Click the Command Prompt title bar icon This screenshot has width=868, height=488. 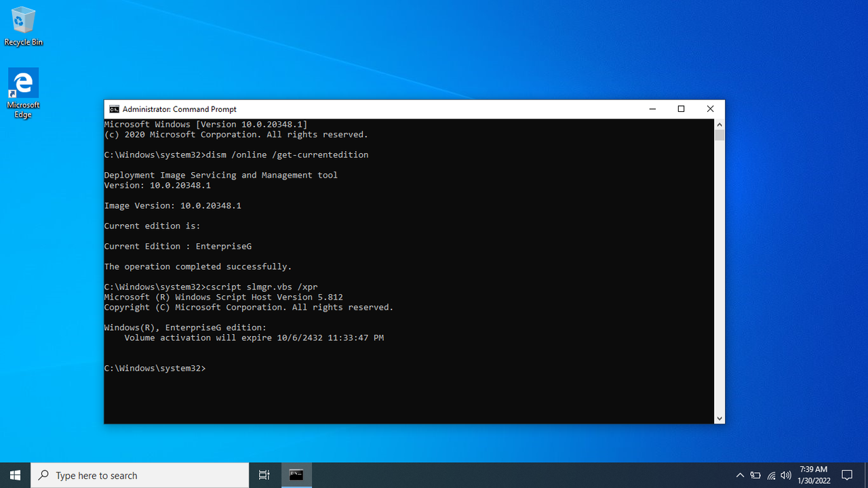pyautogui.click(x=115, y=109)
